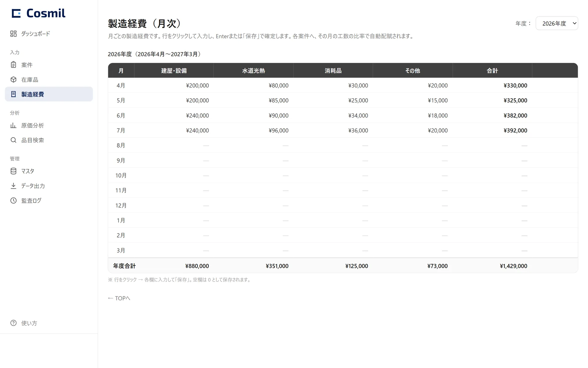
Task: Select 製造経費 in sidebar
Action: [x=49, y=94]
